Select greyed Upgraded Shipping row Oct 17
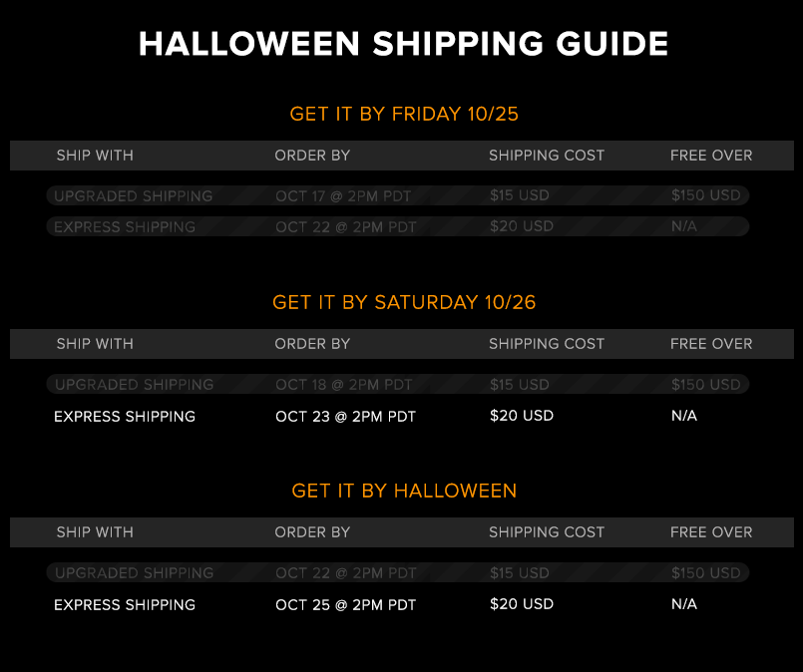Image resolution: width=803 pixels, height=672 pixels. pyautogui.click(x=397, y=195)
